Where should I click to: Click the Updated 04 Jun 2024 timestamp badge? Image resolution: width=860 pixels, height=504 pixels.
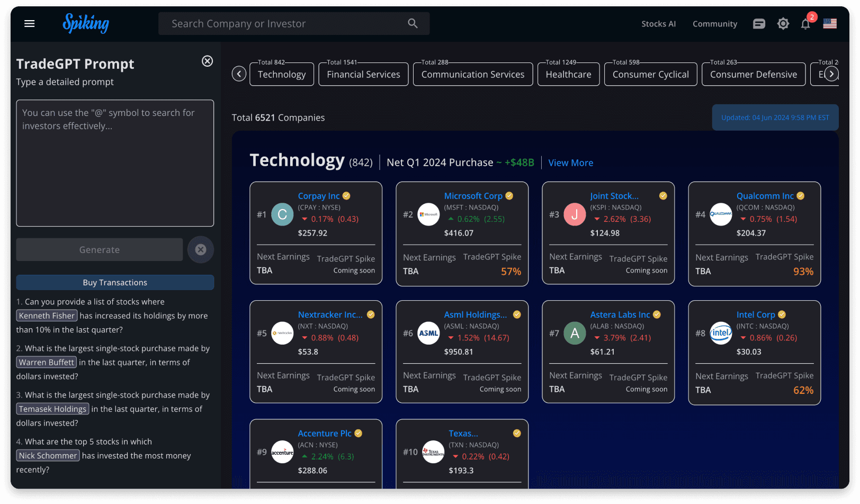click(x=775, y=118)
